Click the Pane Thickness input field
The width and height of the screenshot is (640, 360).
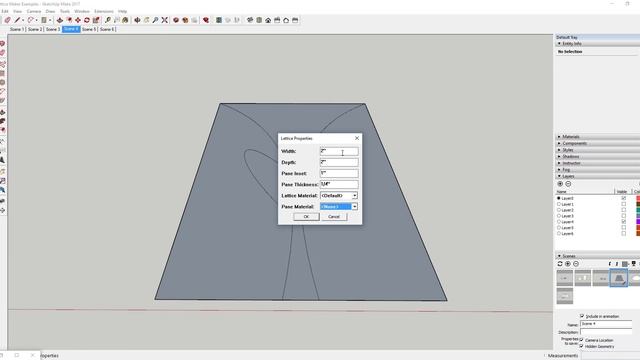click(x=339, y=184)
